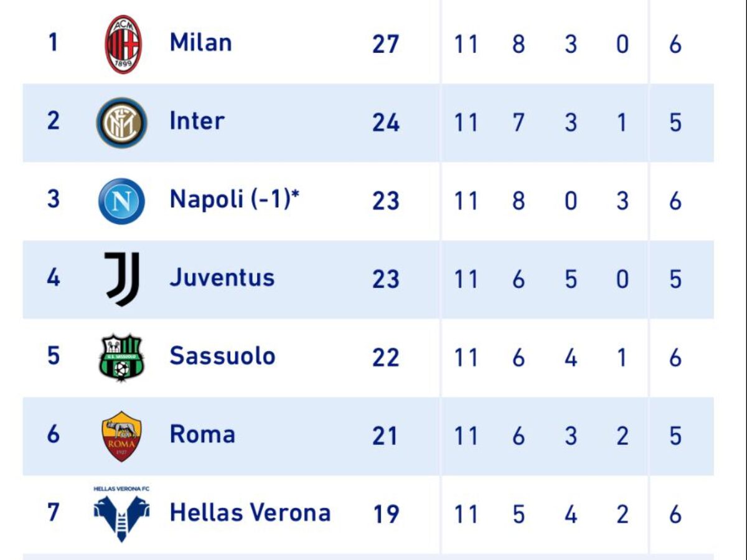The width and height of the screenshot is (747, 560).
Task: Click the Hellas Verona FC logo
Action: click(x=121, y=514)
